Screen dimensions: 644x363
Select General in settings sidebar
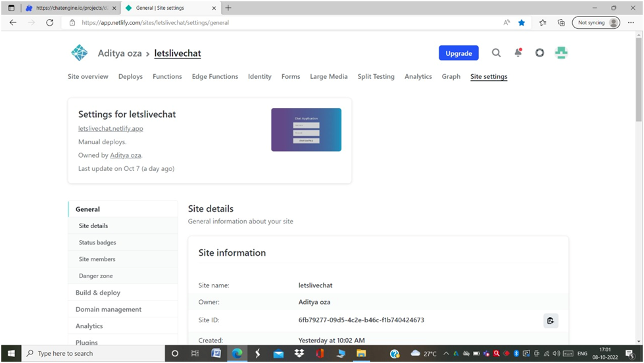123,209
